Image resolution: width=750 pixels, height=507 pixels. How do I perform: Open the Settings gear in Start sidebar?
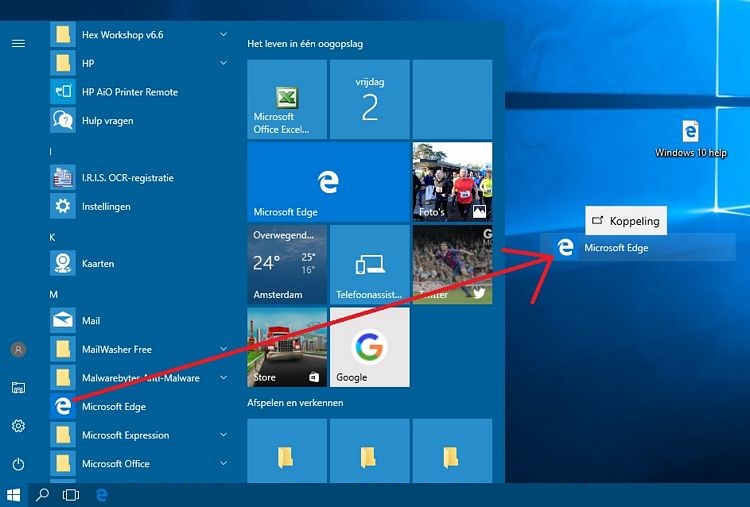(x=18, y=426)
